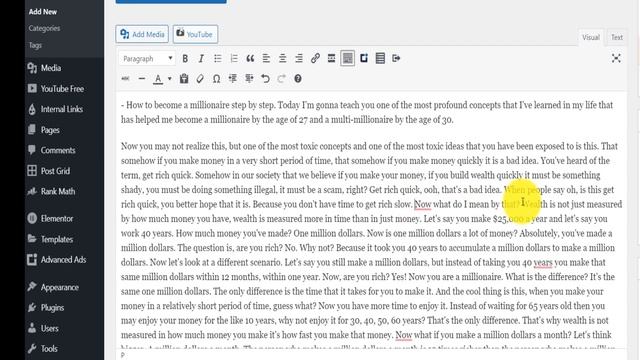Screen dimensions: 640x360
Task: Toggle italic formatting
Action: pyautogui.click(x=201, y=58)
